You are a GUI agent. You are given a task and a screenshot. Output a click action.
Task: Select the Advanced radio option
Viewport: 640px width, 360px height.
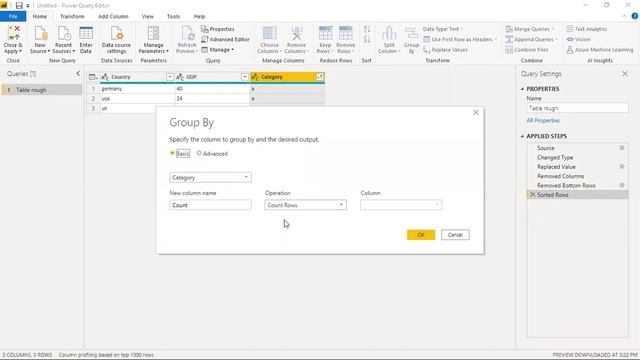pos(199,153)
